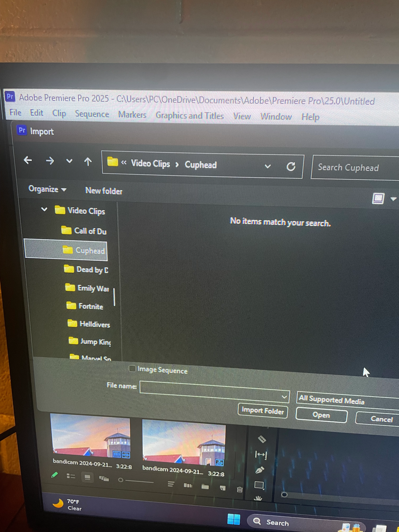The width and height of the screenshot is (399, 532).
Task: Select the Rectangle tool
Action: (259, 485)
